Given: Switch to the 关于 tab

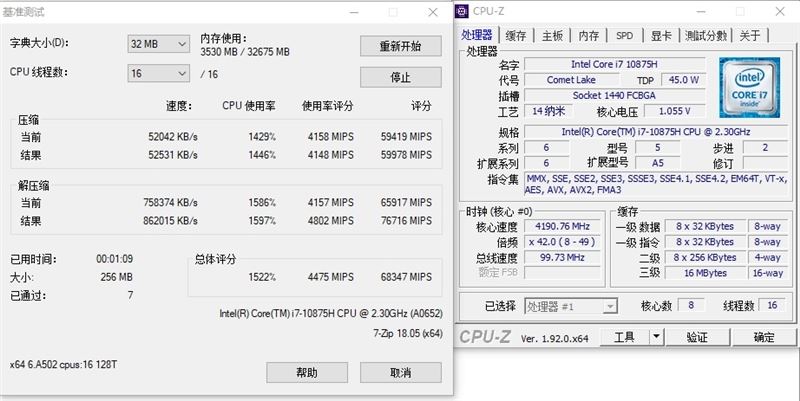Looking at the screenshot, I should 749,36.
